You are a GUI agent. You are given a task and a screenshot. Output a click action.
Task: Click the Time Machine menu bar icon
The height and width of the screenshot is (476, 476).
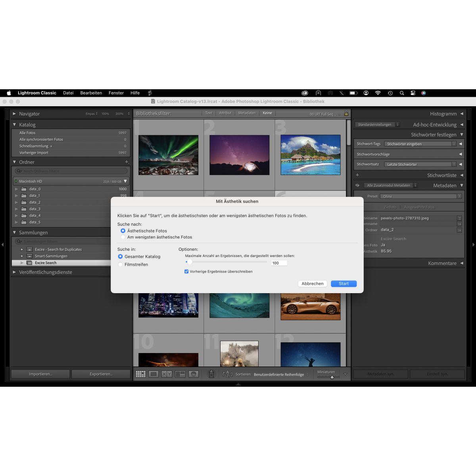[390, 93]
